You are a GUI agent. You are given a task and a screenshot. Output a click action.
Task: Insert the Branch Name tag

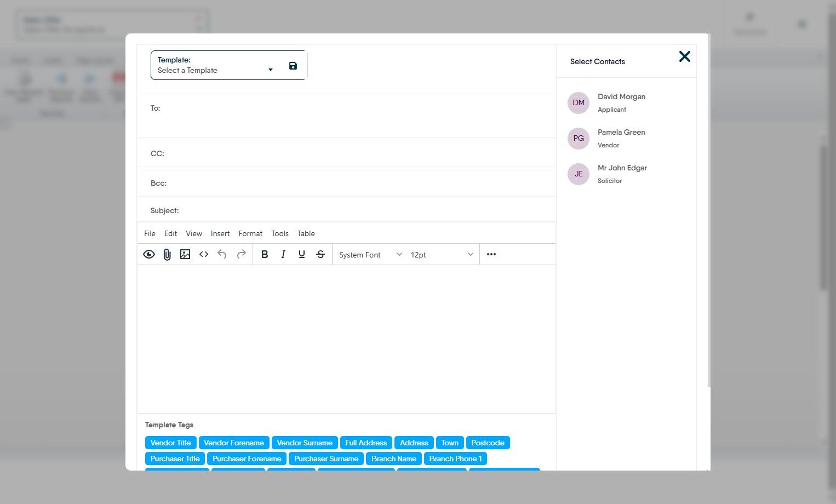pyautogui.click(x=394, y=459)
